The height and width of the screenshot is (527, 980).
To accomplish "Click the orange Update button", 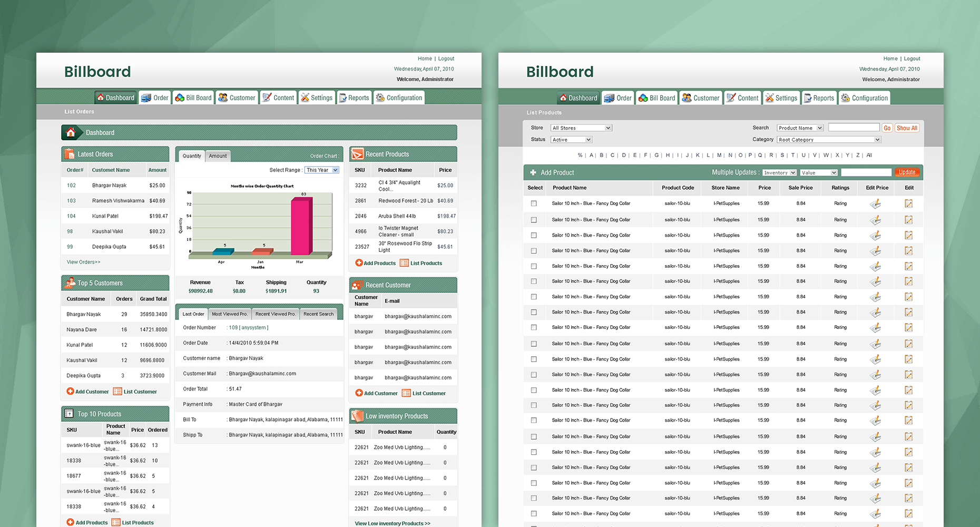I will (907, 172).
